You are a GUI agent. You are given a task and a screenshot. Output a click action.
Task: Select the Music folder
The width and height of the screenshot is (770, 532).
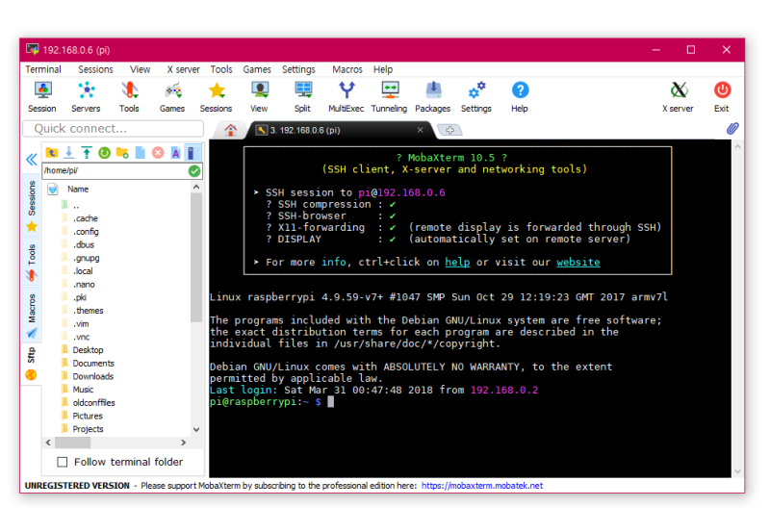pos(83,390)
